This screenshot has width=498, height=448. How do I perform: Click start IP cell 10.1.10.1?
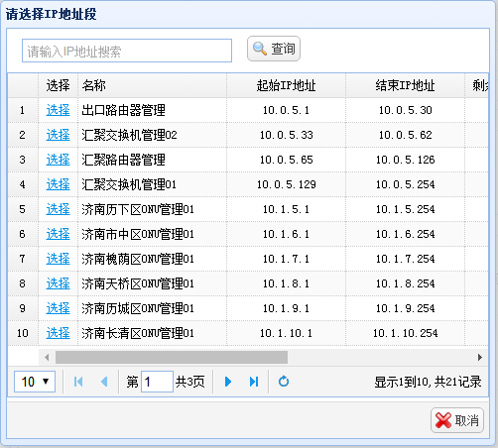tap(286, 333)
